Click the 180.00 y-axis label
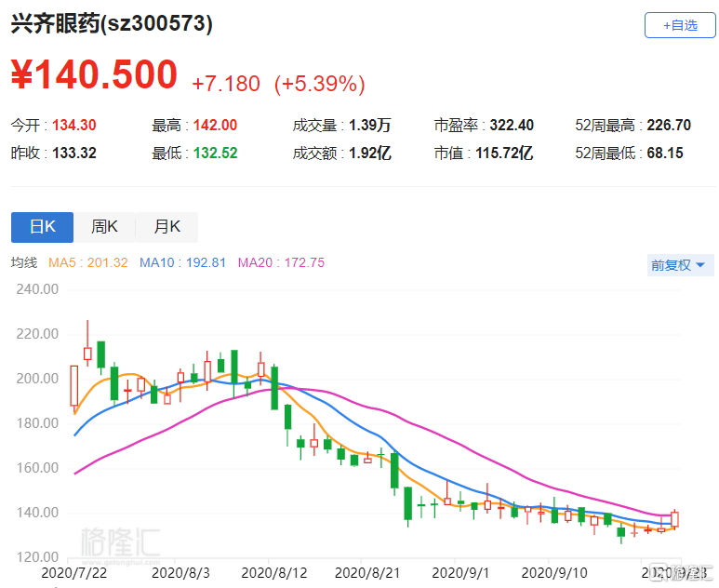719x588 pixels. pyautogui.click(x=37, y=423)
